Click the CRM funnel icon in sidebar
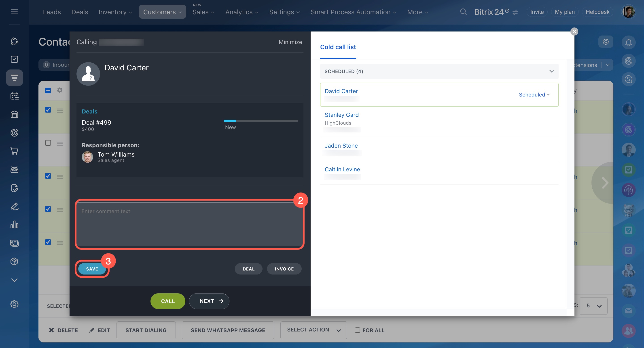 click(x=14, y=78)
